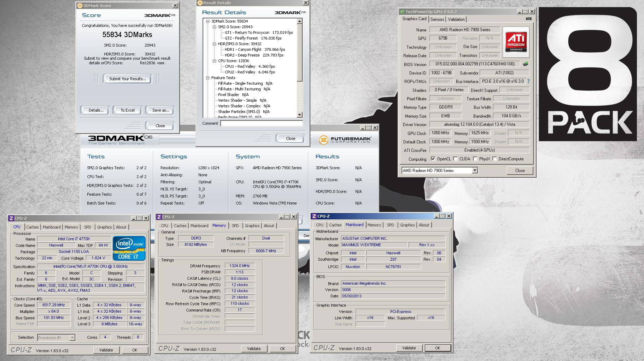Open the SPD tab in memory CPU-Z window
The width and height of the screenshot is (644, 361).
(235, 226)
